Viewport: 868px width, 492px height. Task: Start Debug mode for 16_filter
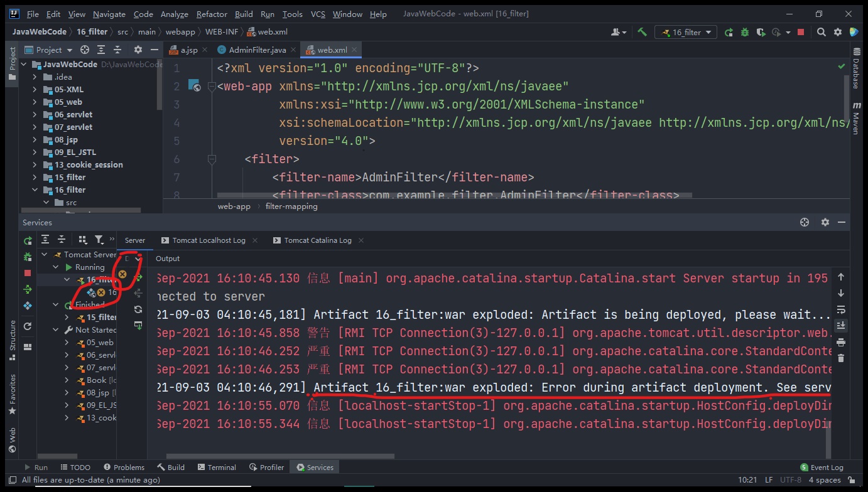coord(744,31)
